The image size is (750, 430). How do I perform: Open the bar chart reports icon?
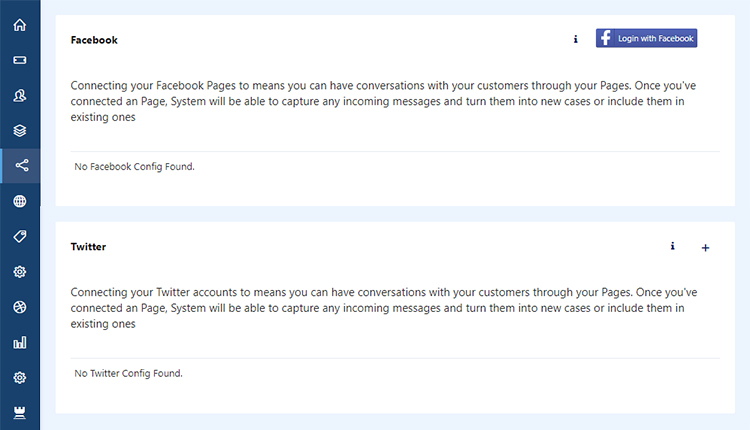(x=20, y=342)
